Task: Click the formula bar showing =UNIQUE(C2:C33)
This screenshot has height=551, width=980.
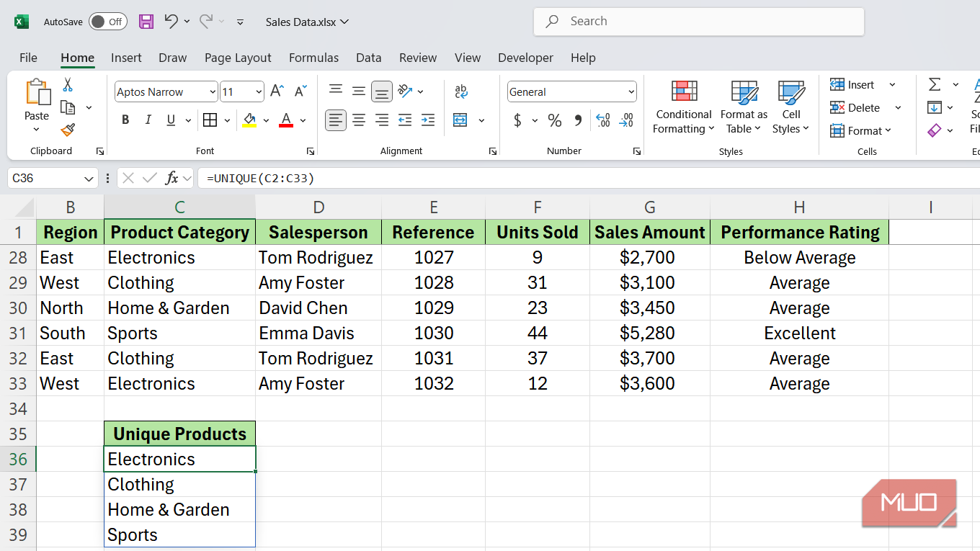Action: coord(587,178)
